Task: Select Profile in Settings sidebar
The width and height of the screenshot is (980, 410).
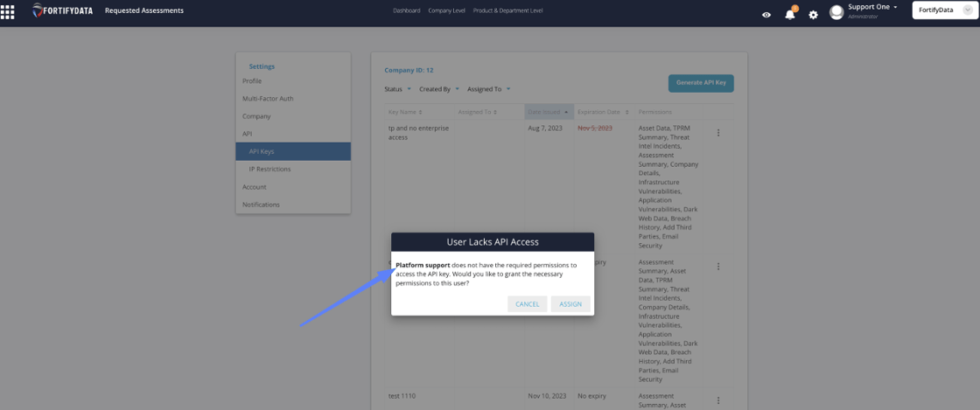Action: (x=252, y=81)
